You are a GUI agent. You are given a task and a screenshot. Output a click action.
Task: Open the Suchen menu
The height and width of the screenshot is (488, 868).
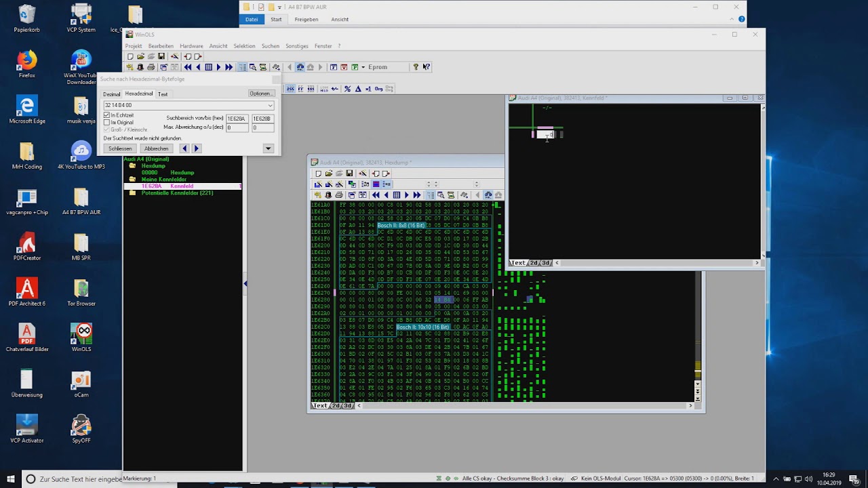point(271,46)
